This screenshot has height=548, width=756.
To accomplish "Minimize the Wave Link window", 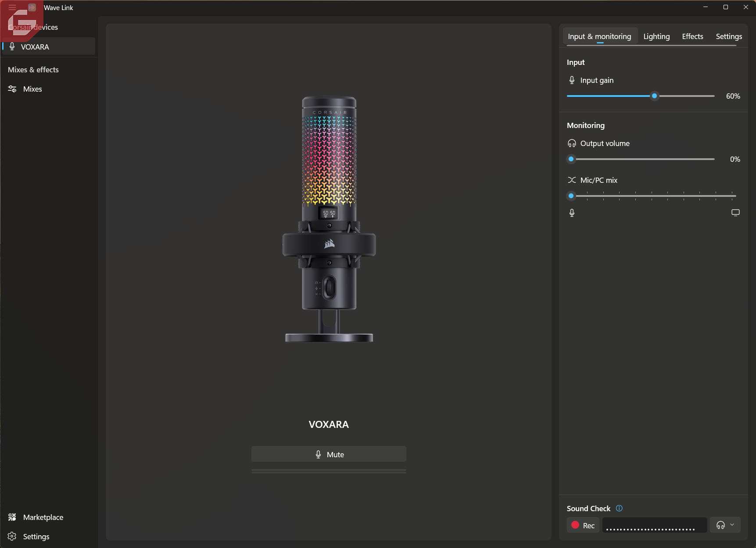I will click(x=706, y=7).
